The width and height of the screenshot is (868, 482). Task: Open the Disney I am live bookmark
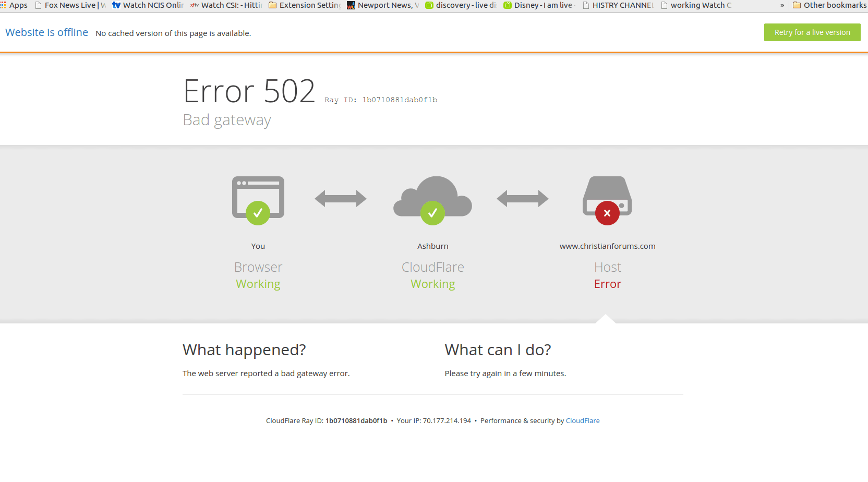pos(539,5)
